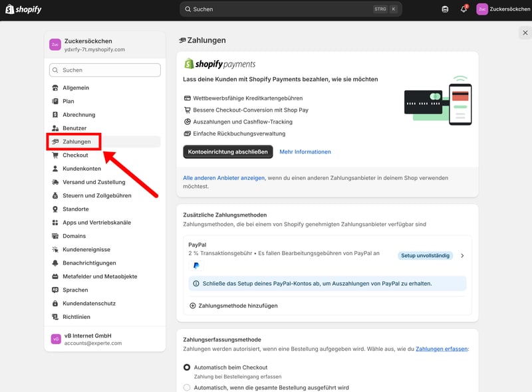This screenshot has width=532, height=392.
Task: Select 'Automatisch, wenn die gesamte Bestellung ausgeführt wird' option
Action: 187,387
